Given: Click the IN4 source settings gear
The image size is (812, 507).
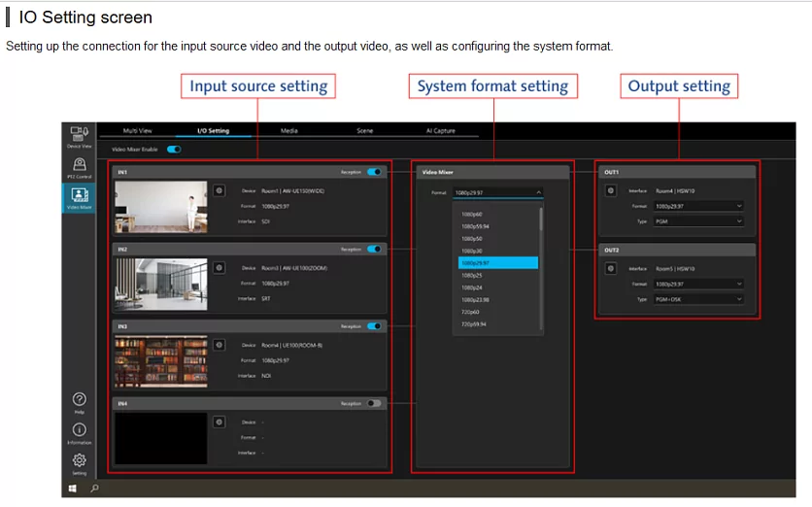Looking at the screenshot, I should (x=220, y=422).
